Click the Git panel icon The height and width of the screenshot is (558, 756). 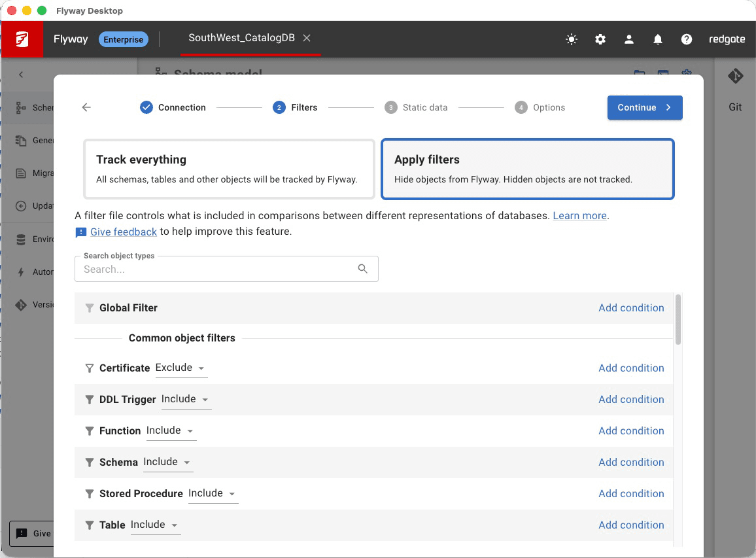735,76
